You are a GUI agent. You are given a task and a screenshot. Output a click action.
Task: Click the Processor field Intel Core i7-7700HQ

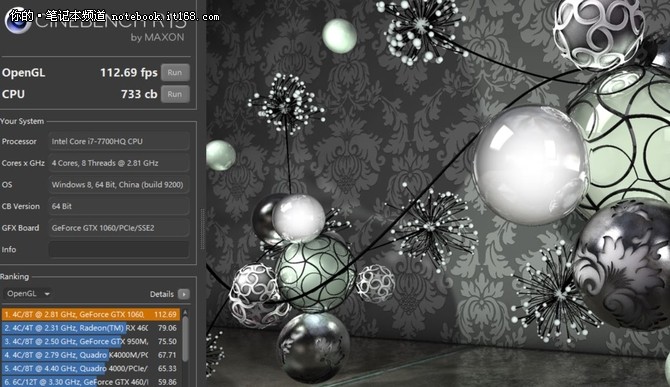[119, 141]
